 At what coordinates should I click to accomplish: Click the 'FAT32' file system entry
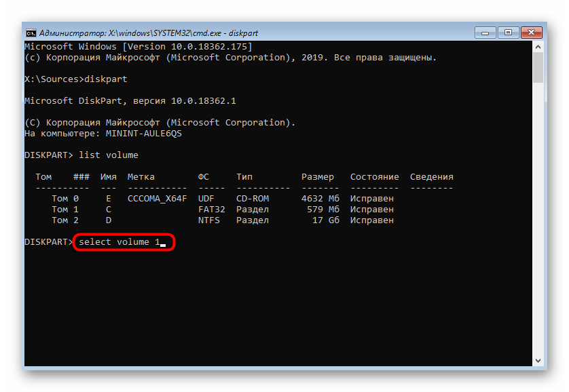pyautogui.click(x=211, y=210)
